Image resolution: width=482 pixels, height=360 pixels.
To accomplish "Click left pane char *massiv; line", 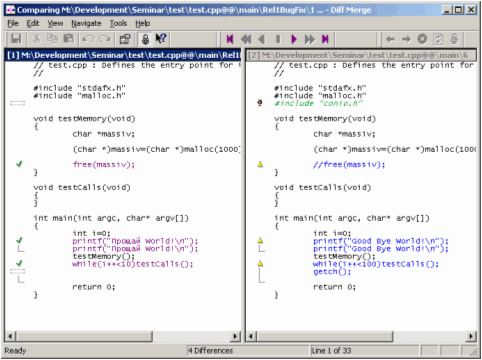I will [x=104, y=134].
